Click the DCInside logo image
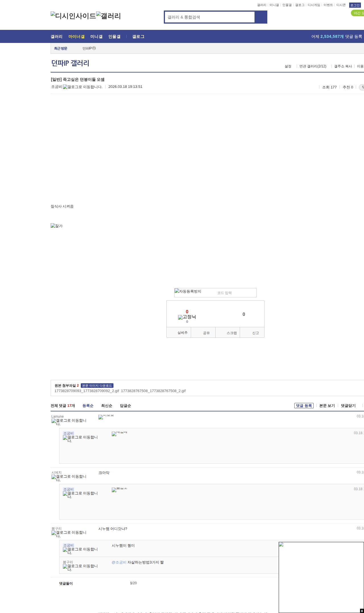The width and height of the screenshot is (364, 613). (x=73, y=16)
